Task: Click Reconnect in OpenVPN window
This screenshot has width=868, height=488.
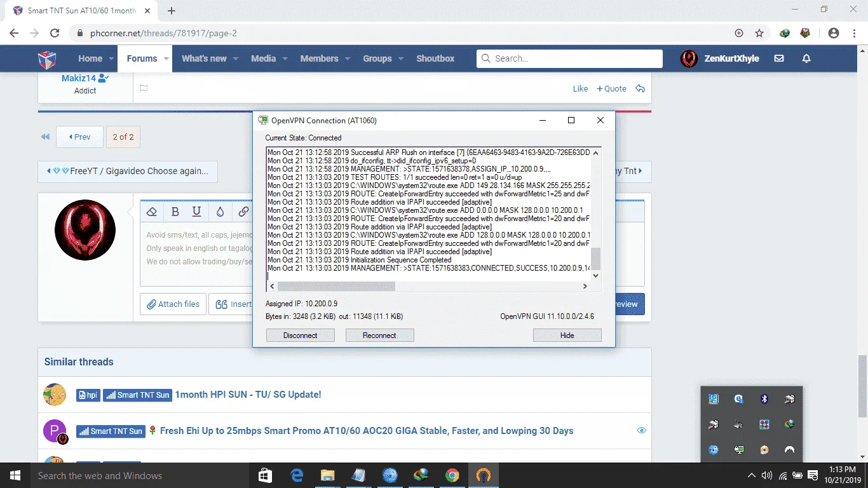Action: (x=379, y=335)
